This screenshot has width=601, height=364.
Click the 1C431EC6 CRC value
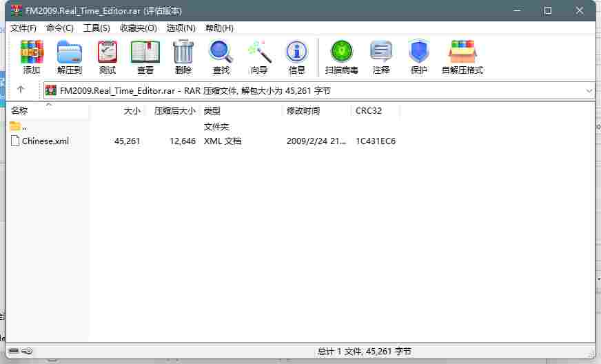coord(375,141)
